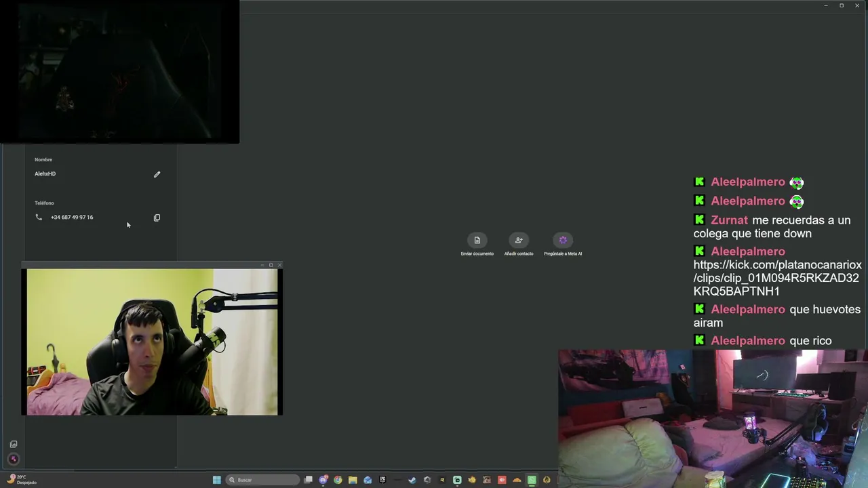Select the Nombre label

[43, 159]
